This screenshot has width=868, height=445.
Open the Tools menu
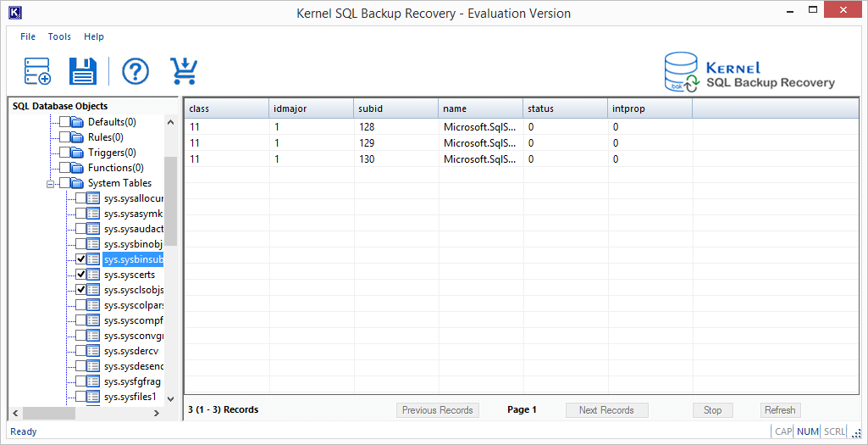pyautogui.click(x=59, y=36)
